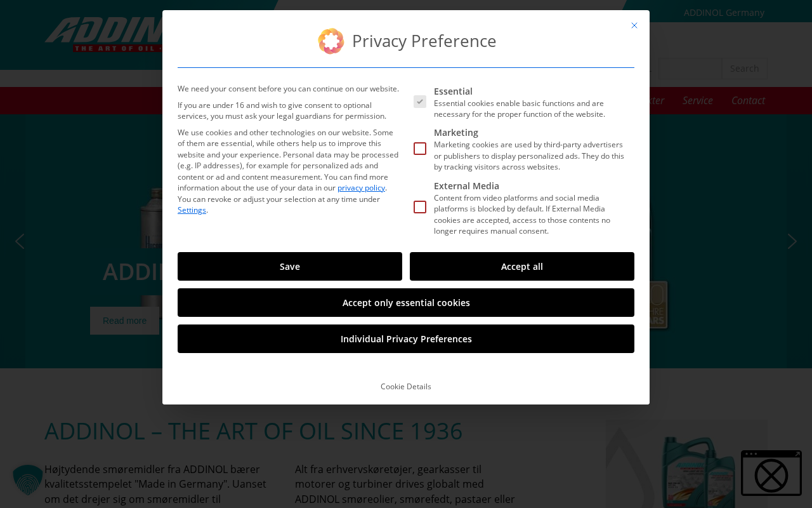The width and height of the screenshot is (812, 508).
Task: Click the search input field
Action: coord(690,69)
